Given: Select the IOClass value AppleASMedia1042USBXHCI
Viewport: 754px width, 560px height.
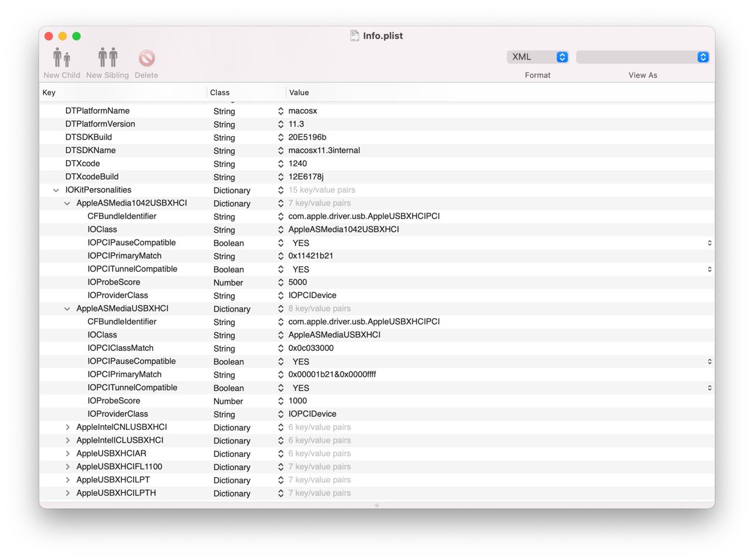Looking at the screenshot, I should click(x=343, y=230).
